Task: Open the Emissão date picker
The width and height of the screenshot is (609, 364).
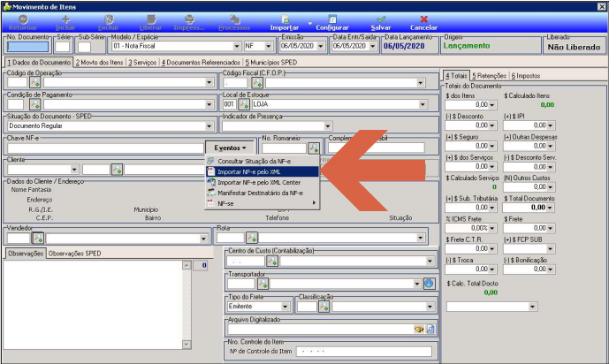Action: click(x=321, y=46)
